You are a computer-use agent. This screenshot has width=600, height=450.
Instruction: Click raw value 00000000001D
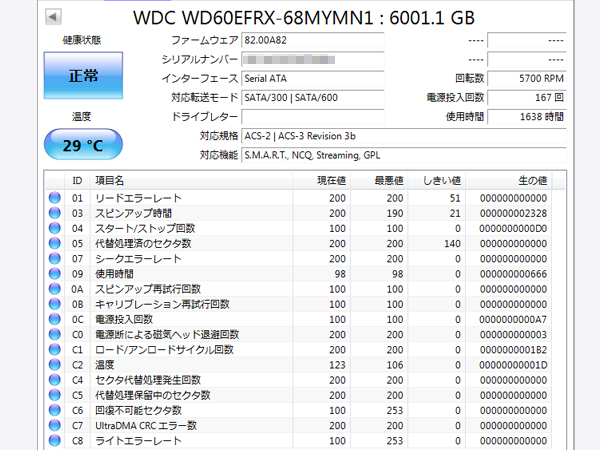(513, 365)
